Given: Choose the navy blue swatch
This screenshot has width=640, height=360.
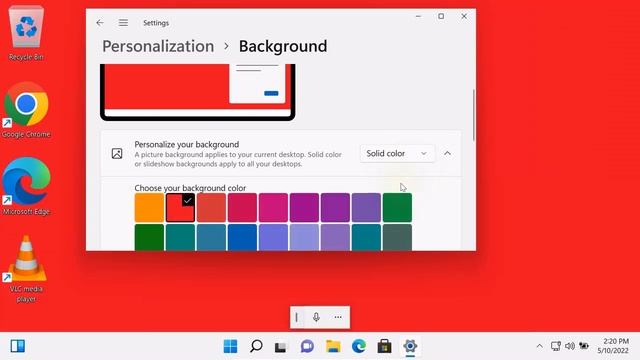Looking at the screenshot, I should tap(242, 238).
